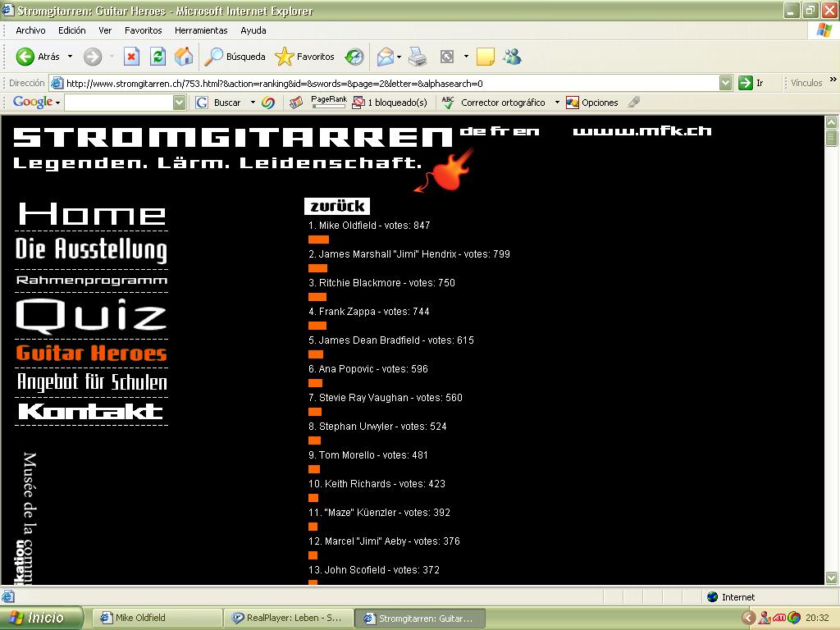
Task: Refresh the page with green arrows icon
Action: point(157,57)
